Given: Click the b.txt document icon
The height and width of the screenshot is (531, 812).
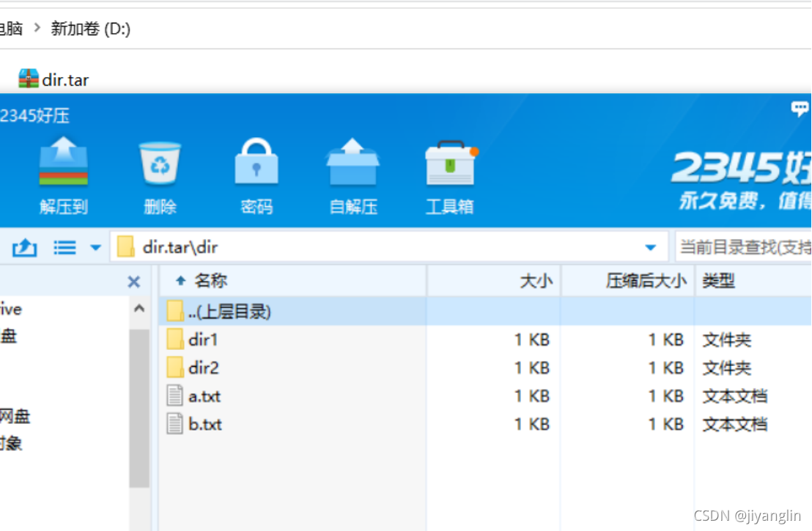Looking at the screenshot, I should point(175,424).
